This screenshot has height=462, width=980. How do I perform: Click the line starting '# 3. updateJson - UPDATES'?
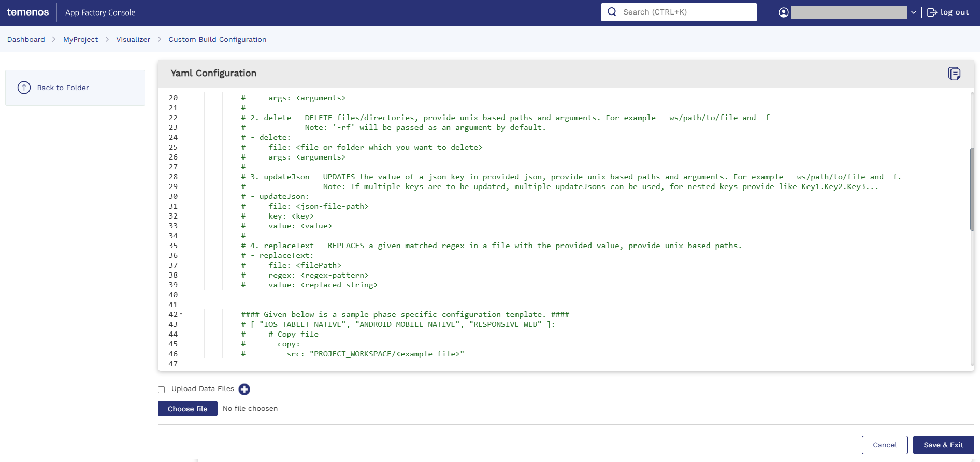571,177
